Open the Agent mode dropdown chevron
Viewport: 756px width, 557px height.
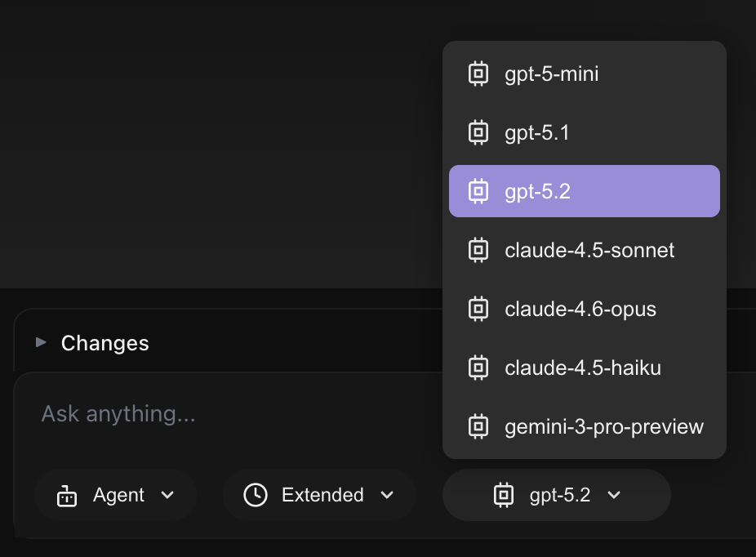(x=168, y=495)
